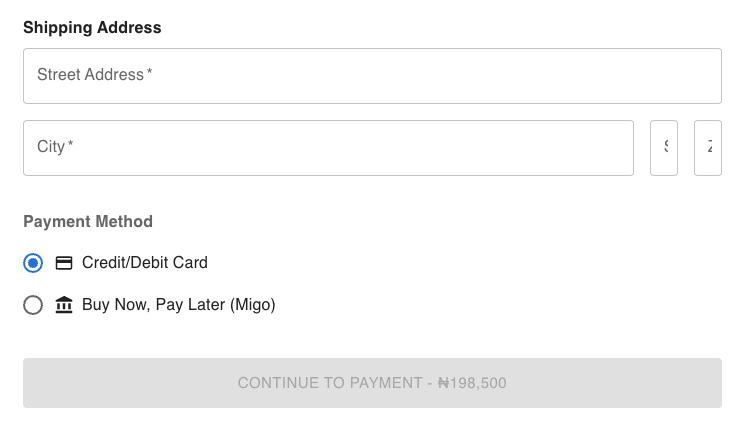Select the Credit/Debit Card radio button

point(33,263)
